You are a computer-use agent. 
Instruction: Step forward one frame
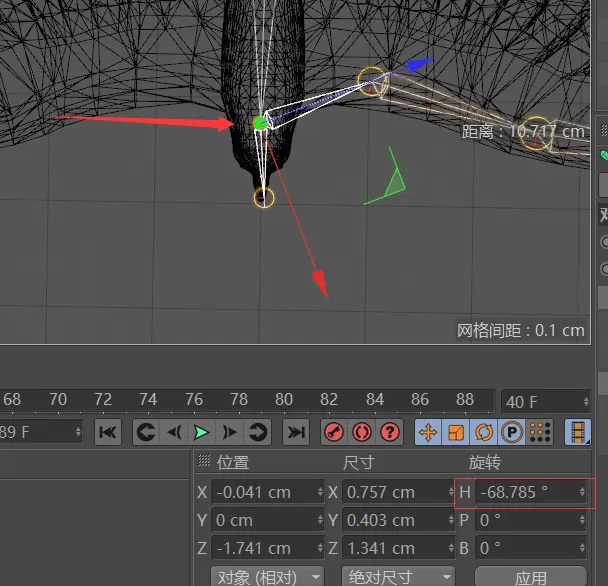[230, 432]
